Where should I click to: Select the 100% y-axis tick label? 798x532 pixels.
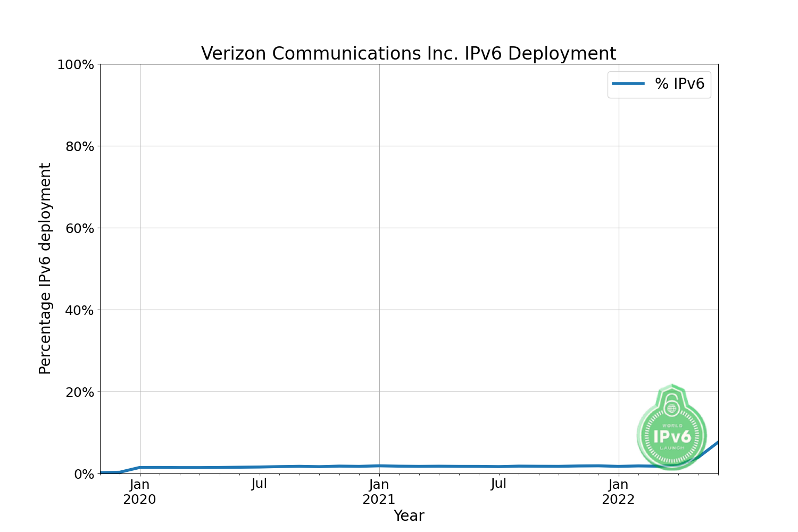click(76, 65)
